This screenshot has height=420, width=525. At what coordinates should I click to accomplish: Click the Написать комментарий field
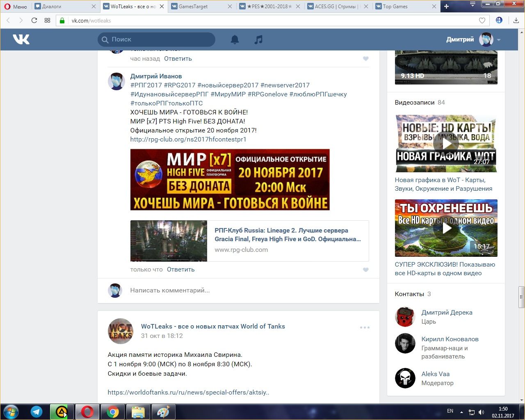click(x=246, y=290)
